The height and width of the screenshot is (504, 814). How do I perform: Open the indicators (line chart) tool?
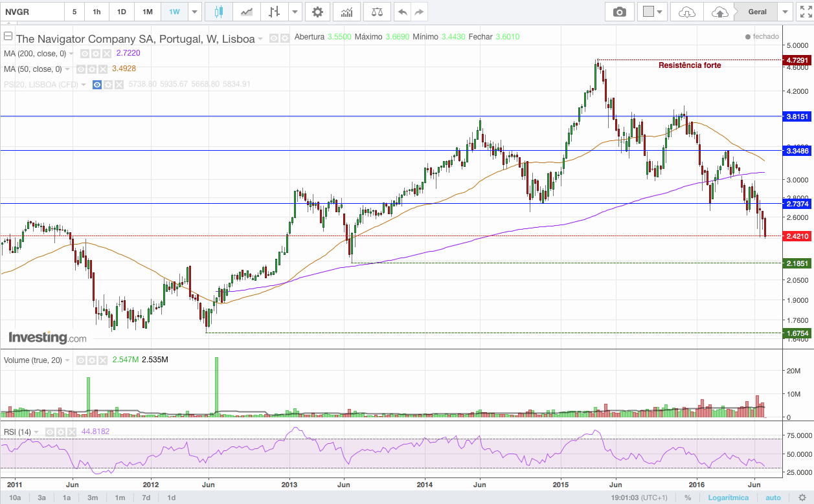(247, 12)
